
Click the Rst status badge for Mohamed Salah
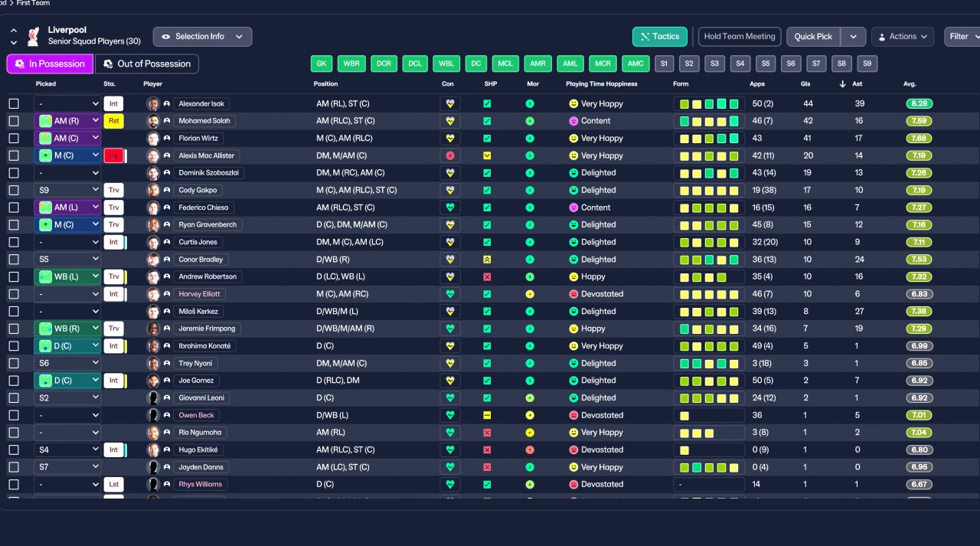click(113, 121)
